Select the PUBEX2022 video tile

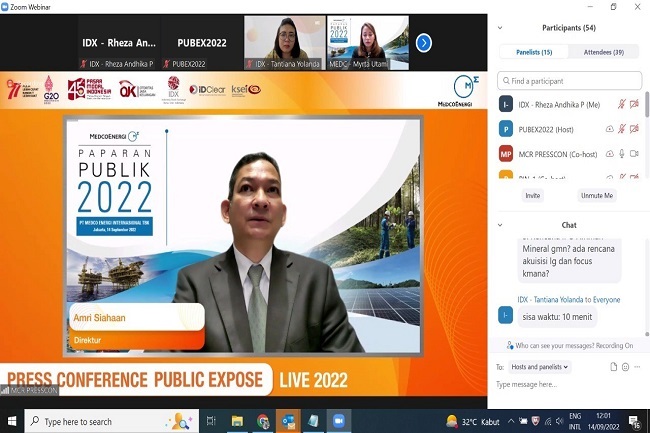[x=202, y=43]
